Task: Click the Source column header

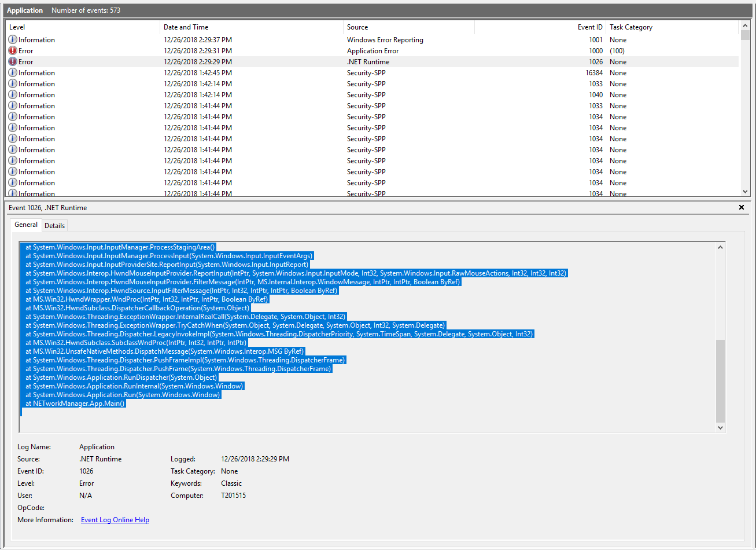Action: tap(356, 27)
